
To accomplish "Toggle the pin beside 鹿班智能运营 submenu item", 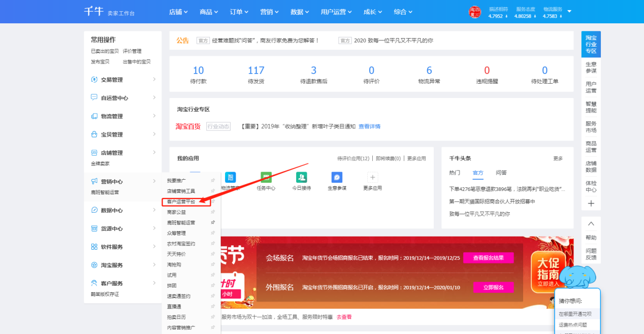I will click(x=213, y=222).
